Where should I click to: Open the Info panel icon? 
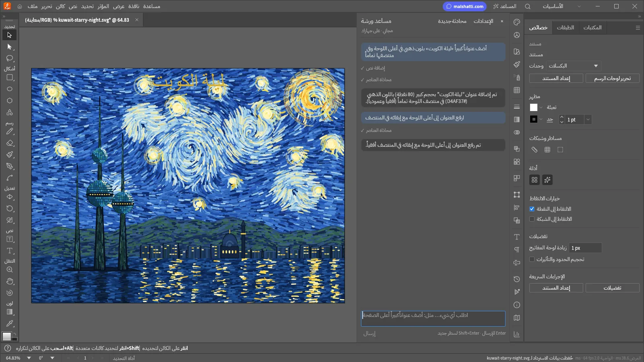tap(517, 305)
